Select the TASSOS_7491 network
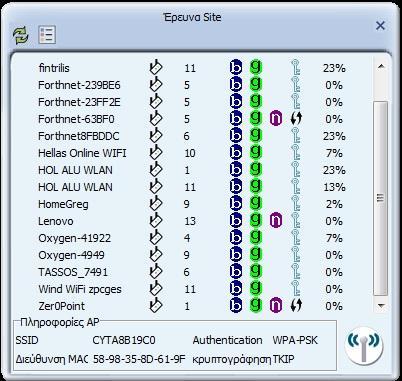 [73, 272]
